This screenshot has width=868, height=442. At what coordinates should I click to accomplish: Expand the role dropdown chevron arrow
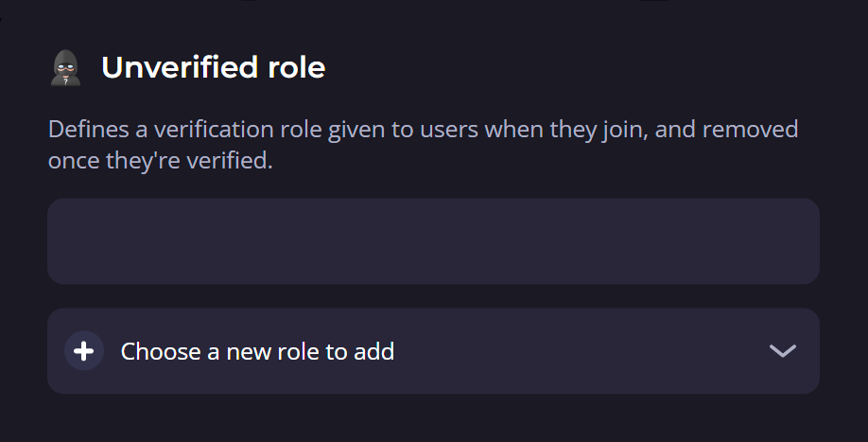tap(782, 351)
